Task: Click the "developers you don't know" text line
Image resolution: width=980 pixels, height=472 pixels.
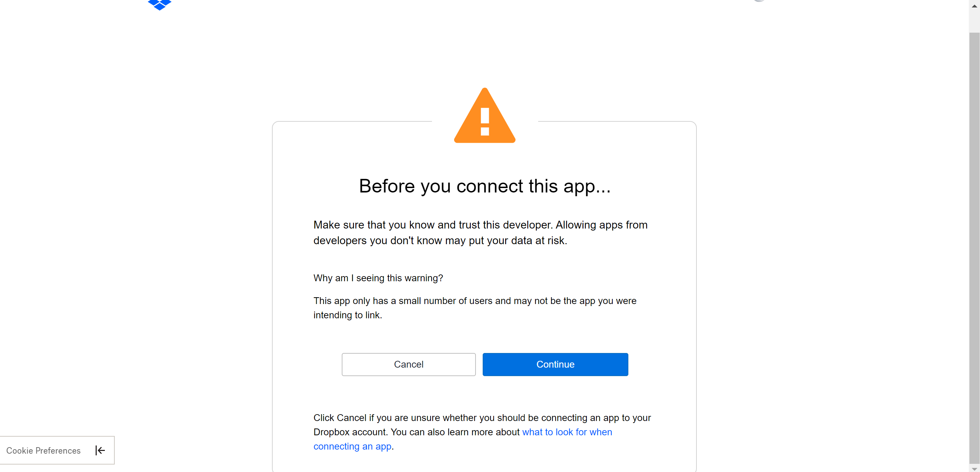Action: (x=440, y=240)
